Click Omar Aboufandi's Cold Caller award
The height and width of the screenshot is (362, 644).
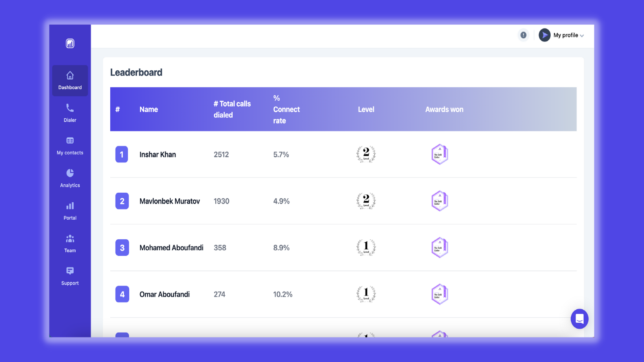click(x=440, y=294)
